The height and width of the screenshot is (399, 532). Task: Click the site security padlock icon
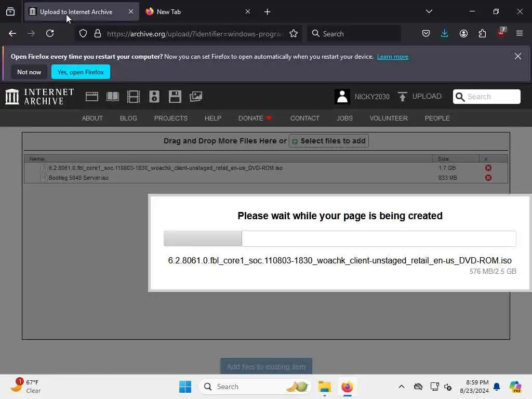tap(98, 34)
